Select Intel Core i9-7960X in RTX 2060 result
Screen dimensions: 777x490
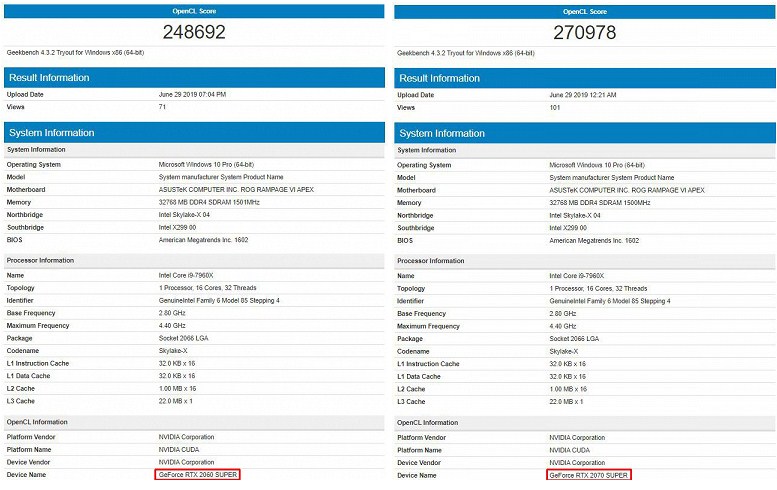(x=186, y=275)
